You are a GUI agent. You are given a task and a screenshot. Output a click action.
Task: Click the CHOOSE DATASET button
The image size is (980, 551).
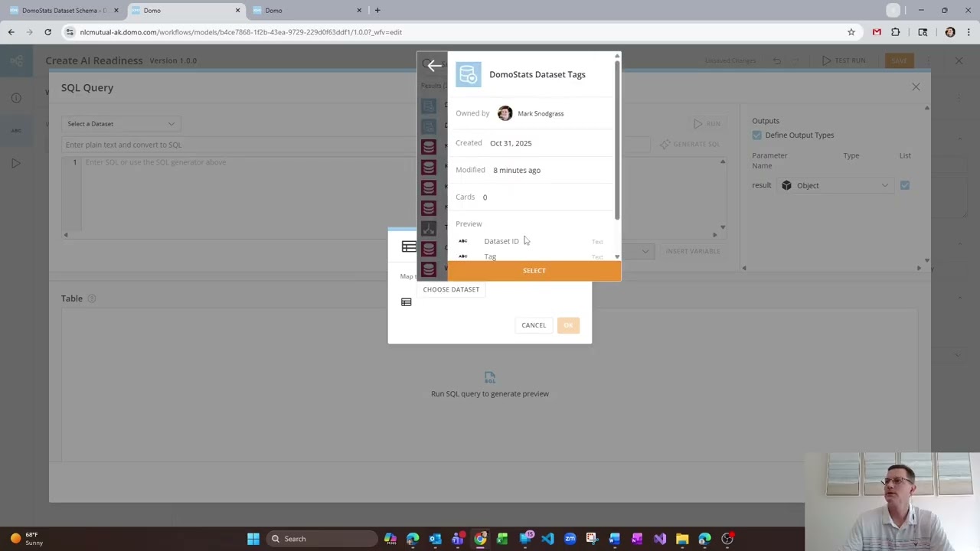(451, 289)
